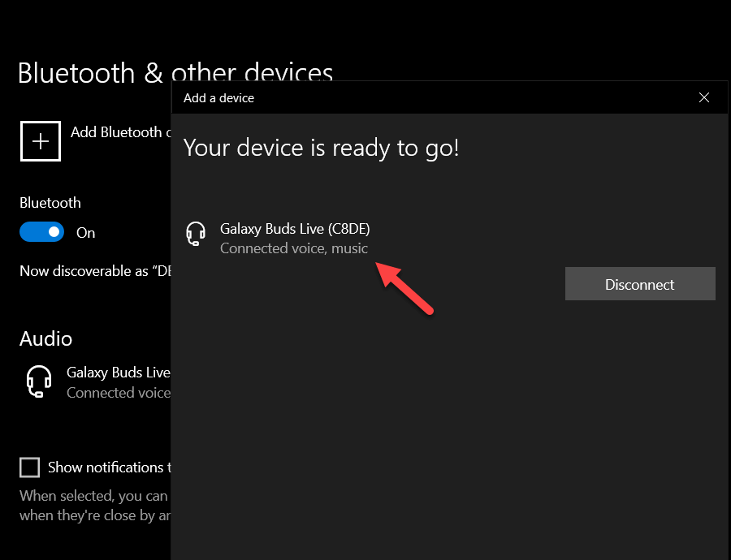Click the Disconnect button

(x=640, y=283)
